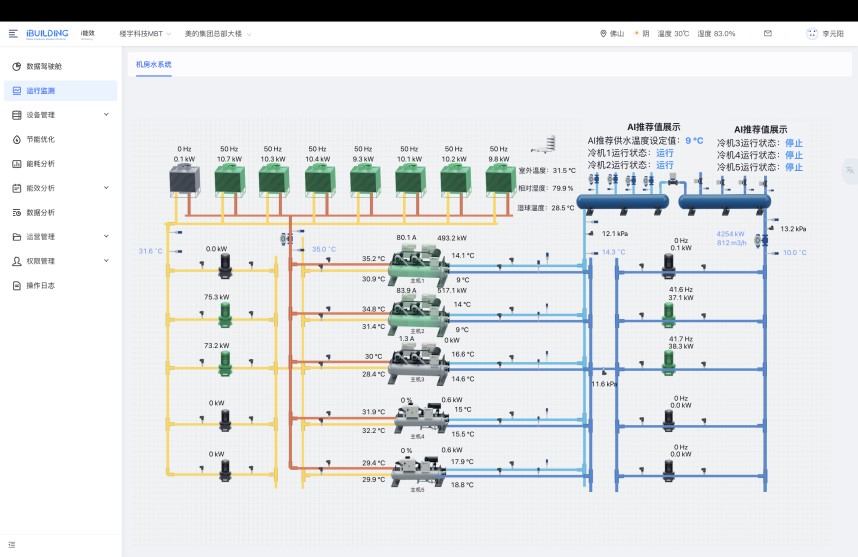This screenshot has width=858, height=557.
Task: Go to 节能优化 menu item
Action: [40, 139]
